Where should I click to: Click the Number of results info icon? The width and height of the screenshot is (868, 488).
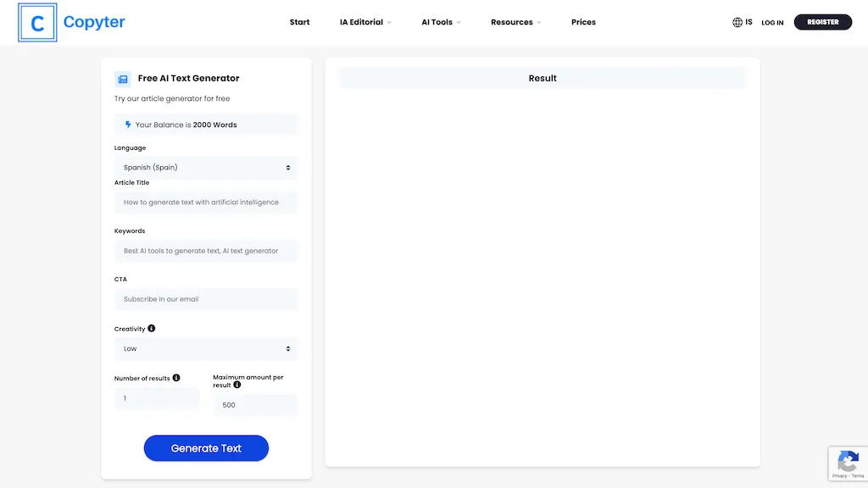[x=176, y=378]
